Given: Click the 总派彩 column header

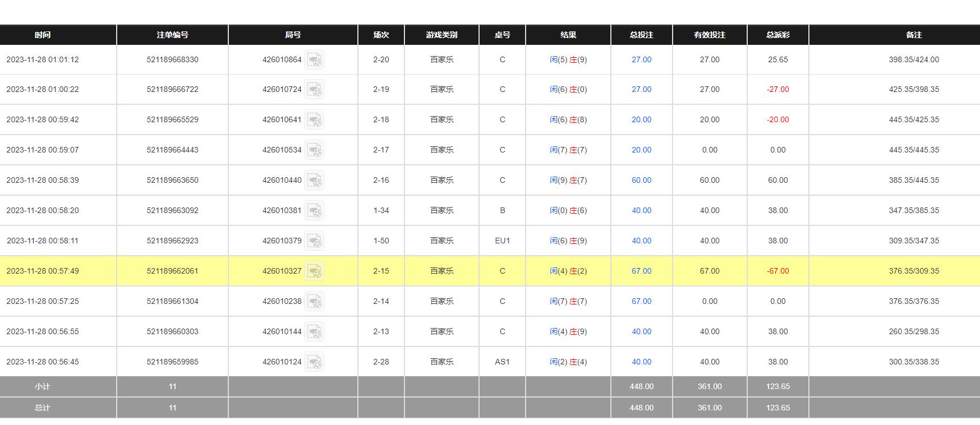Looking at the screenshot, I should pos(777,35).
